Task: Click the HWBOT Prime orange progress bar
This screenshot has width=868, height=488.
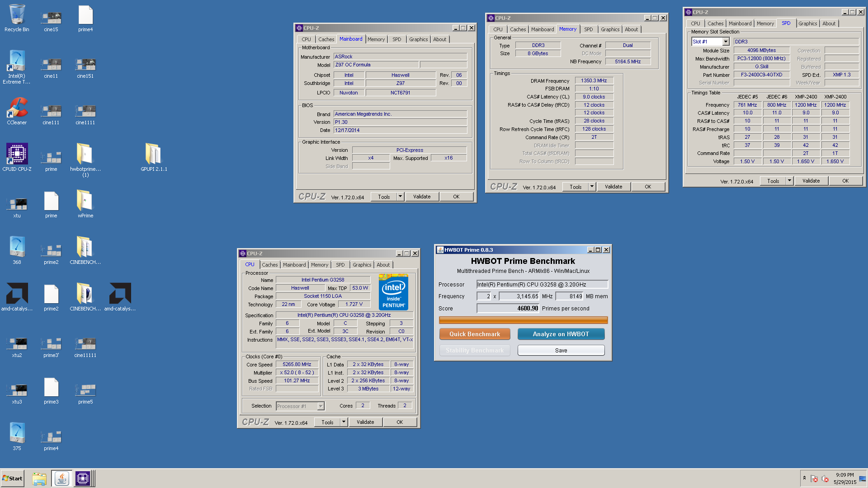Action: pyautogui.click(x=523, y=320)
